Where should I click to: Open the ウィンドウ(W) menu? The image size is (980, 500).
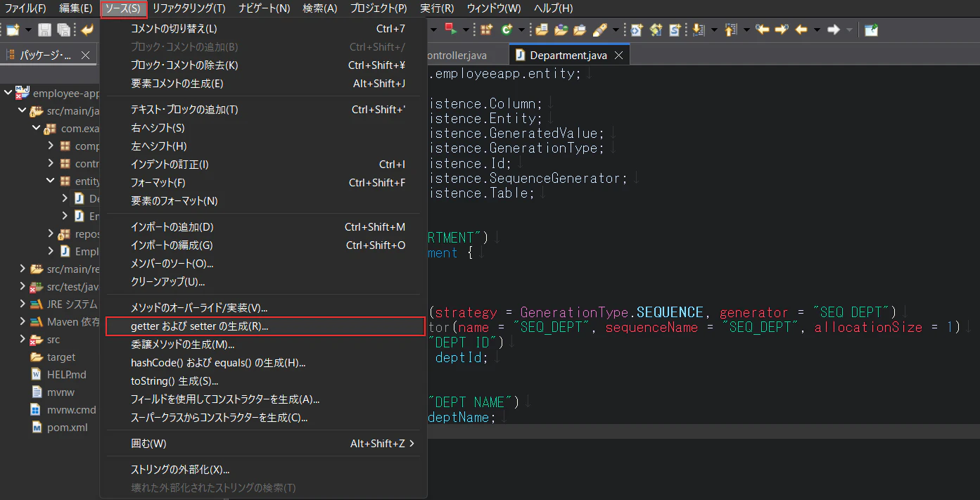[494, 8]
